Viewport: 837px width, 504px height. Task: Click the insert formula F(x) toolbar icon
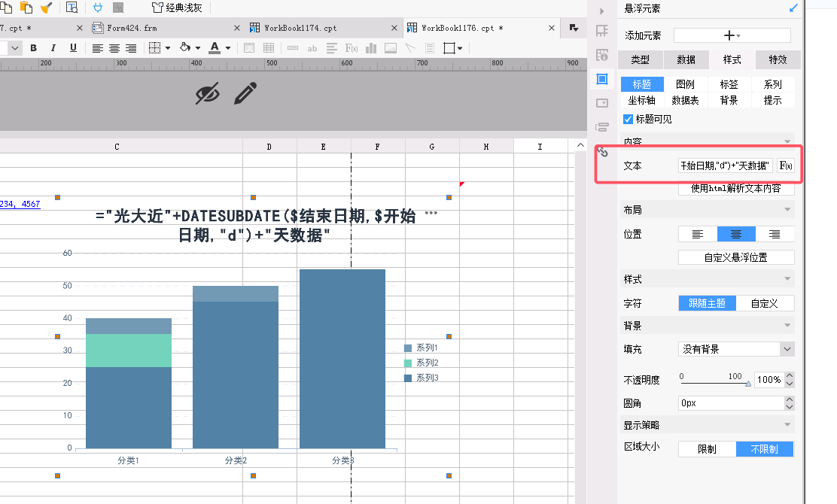pyautogui.click(x=352, y=48)
